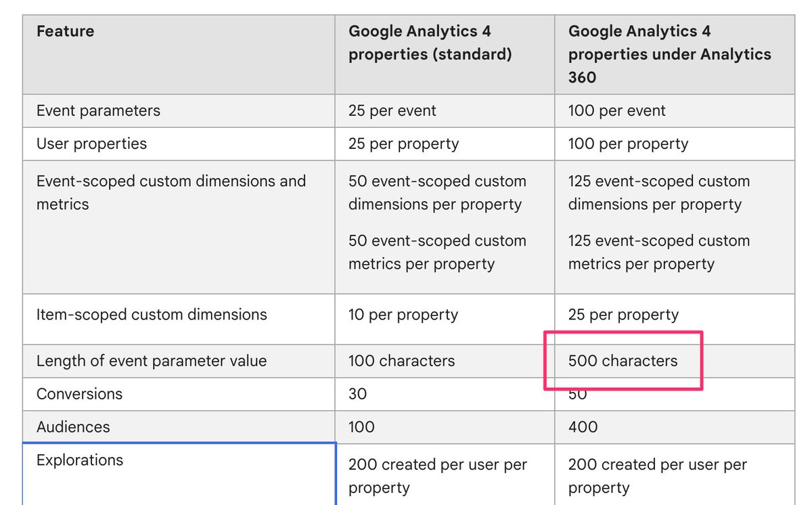The width and height of the screenshot is (812, 505).
Task: Click "50 event-scoped custom dimensions per property" text
Action: (437, 192)
